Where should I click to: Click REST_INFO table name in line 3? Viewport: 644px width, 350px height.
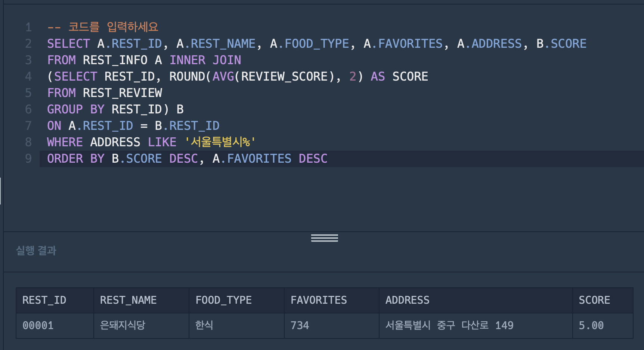[115, 60]
